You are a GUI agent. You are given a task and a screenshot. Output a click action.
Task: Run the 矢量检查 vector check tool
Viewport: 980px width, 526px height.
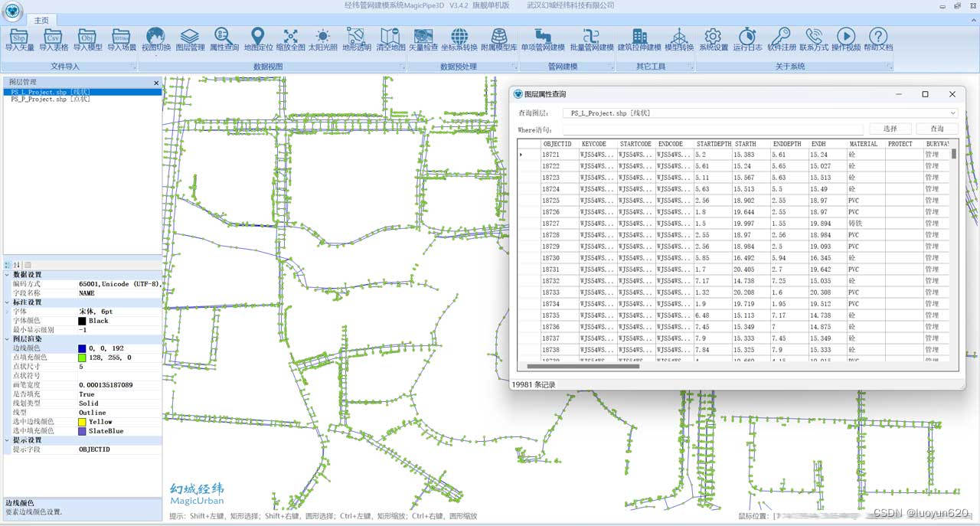click(x=423, y=40)
